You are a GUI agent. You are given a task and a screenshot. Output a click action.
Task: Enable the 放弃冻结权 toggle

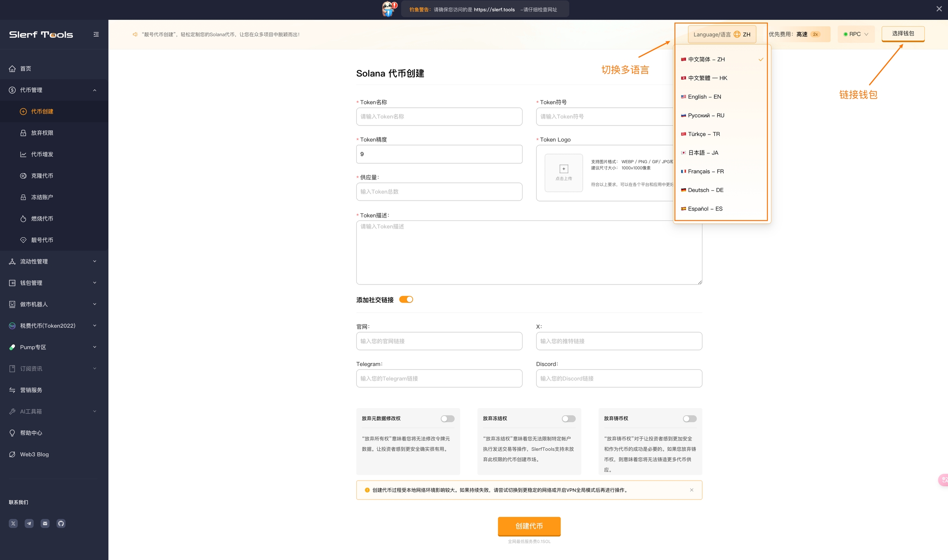(x=568, y=419)
